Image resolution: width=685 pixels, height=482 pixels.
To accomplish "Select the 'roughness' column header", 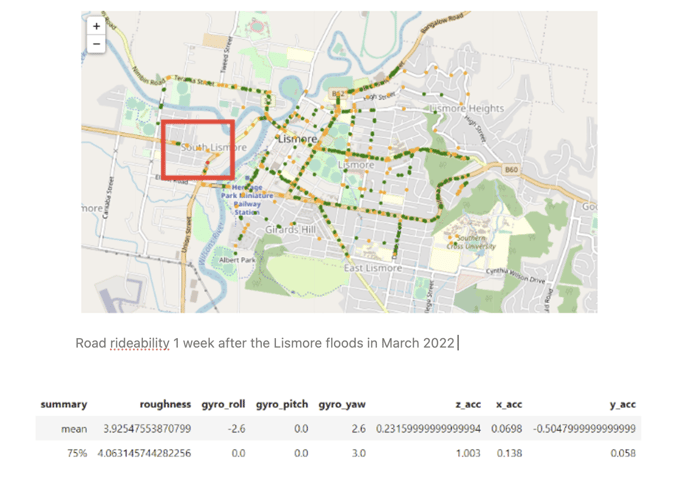I will 165,404.
